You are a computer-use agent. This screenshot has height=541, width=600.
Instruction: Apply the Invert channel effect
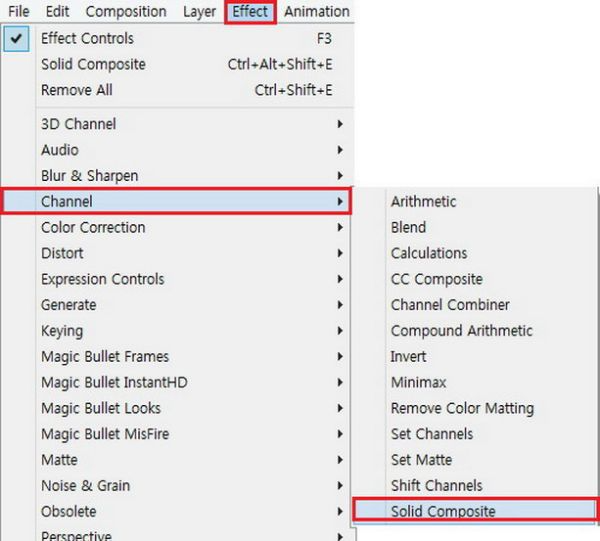tap(408, 356)
